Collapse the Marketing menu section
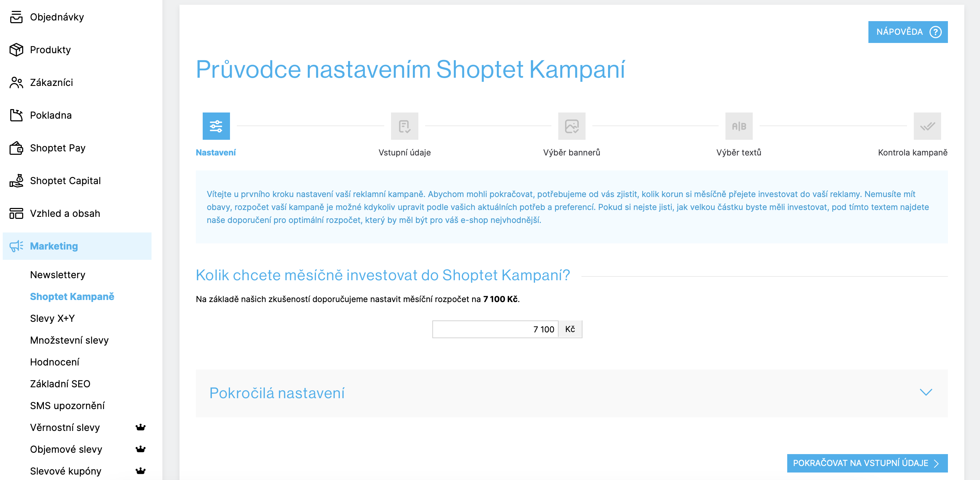The image size is (980, 480). 77,246
